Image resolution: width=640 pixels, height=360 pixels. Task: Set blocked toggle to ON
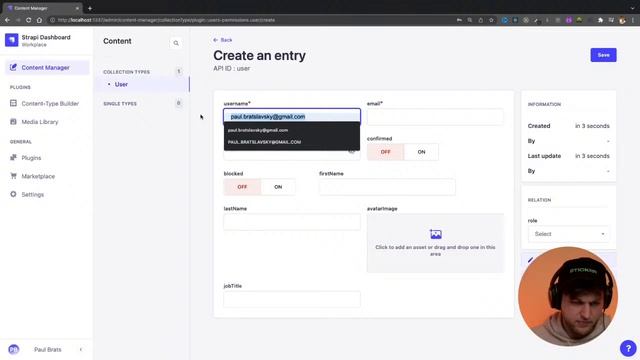point(278,187)
